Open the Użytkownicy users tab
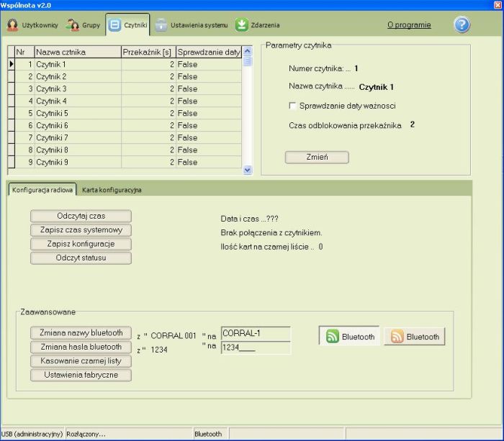 point(32,25)
